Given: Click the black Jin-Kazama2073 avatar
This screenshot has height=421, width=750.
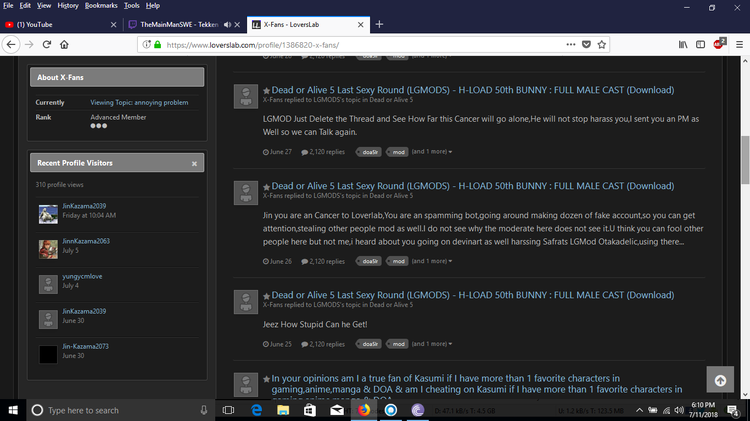Looking at the screenshot, I should [48, 354].
